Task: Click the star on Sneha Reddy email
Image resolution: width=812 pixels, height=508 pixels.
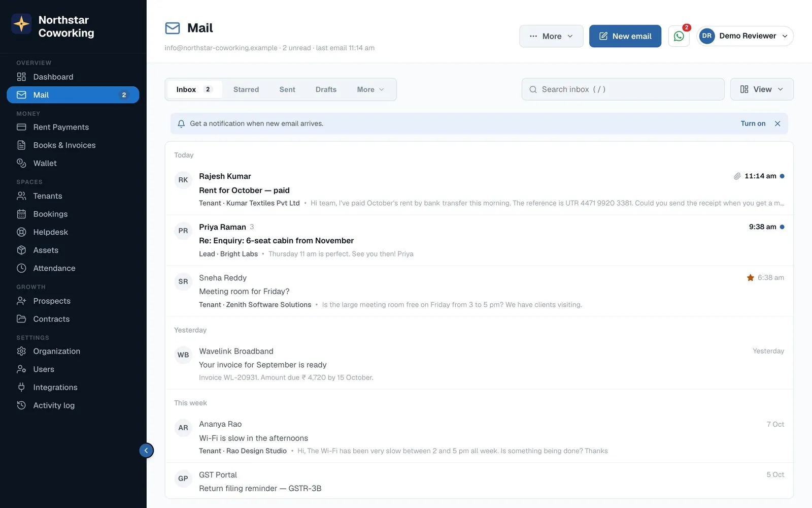Action: (751, 277)
